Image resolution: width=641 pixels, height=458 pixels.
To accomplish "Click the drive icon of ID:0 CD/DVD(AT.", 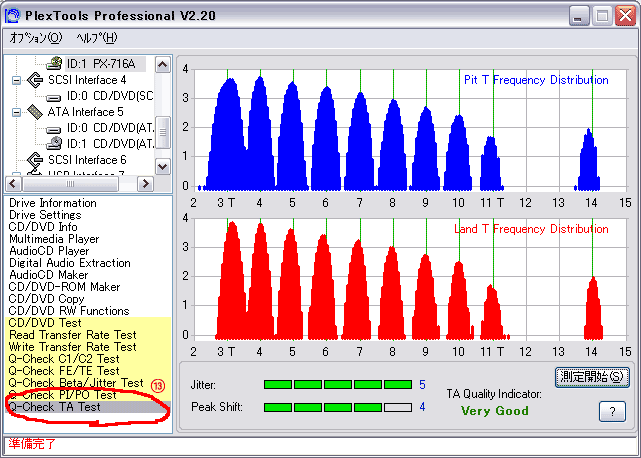I will pyautogui.click(x=54, y=130).
